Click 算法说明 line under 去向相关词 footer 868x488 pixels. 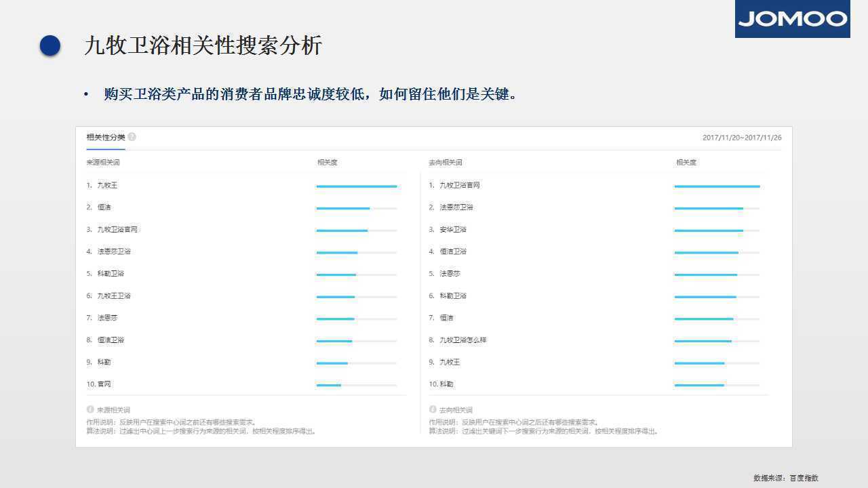click(544, 431)
